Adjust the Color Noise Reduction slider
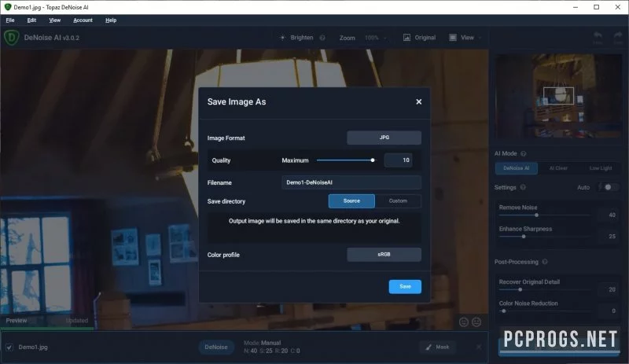 (504, 311)
